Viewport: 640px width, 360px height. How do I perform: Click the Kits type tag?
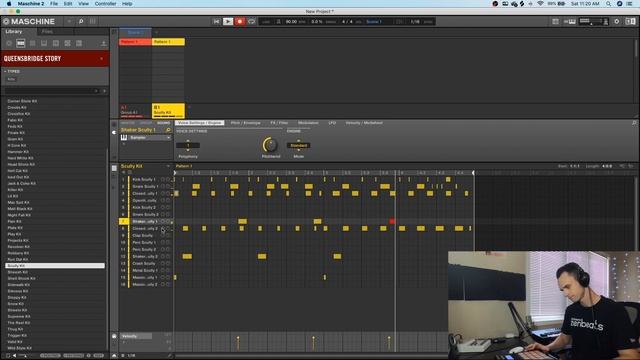(x=11, y=79)
